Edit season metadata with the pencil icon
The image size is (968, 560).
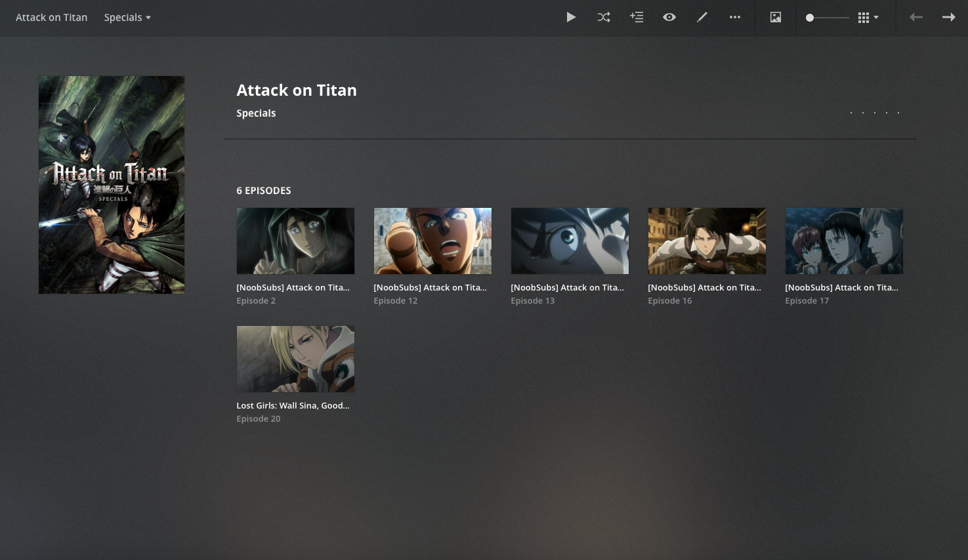click(702, 17)
